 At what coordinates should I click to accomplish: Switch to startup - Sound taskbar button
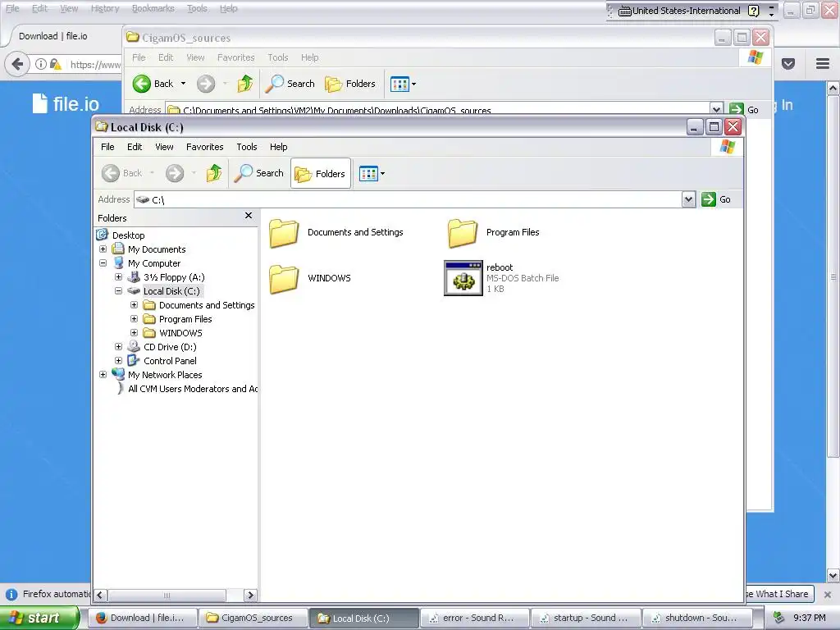[587, 618]
